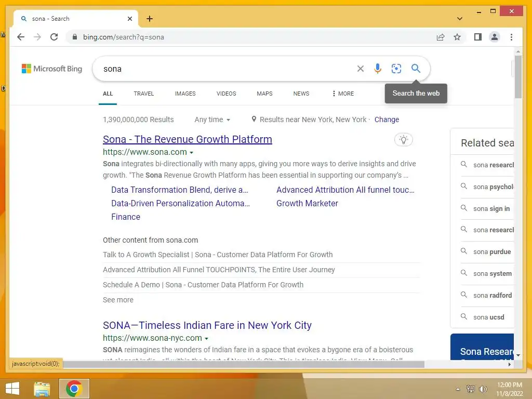Click the padlock site info icon

pyautogui.click(x=75, y=37)
